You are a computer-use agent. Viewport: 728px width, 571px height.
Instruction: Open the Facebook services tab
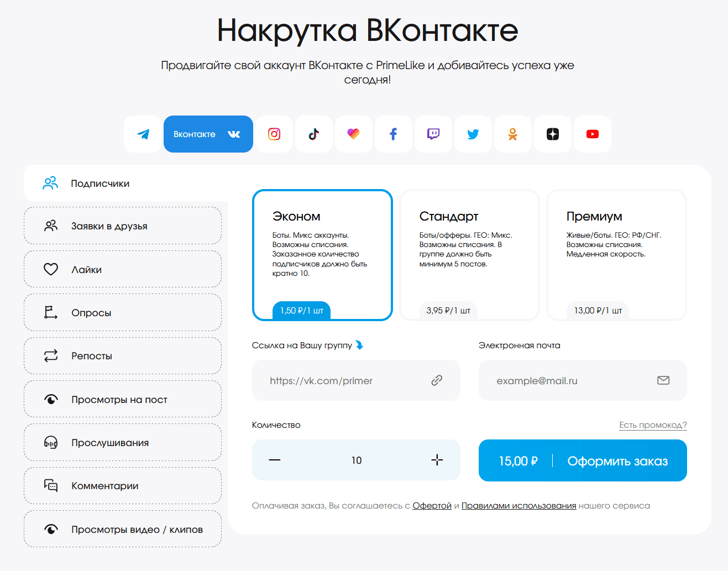click(x=394, y=134)
